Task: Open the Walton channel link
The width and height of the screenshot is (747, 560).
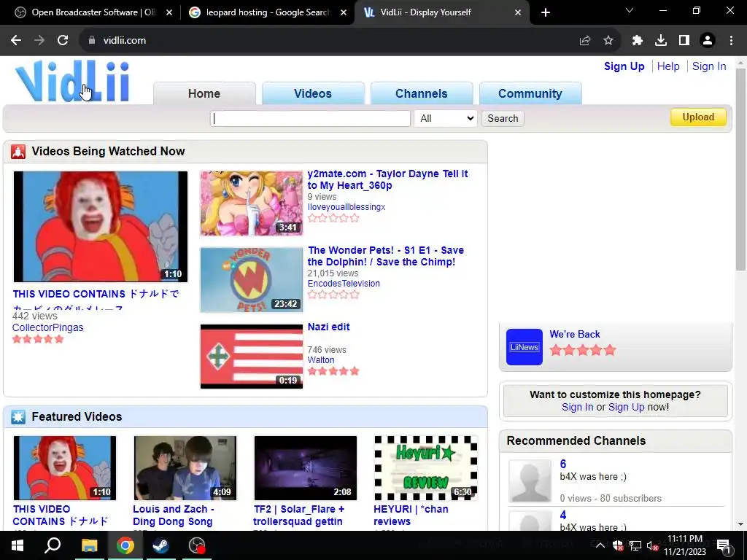Action: (x=321, y=360)
